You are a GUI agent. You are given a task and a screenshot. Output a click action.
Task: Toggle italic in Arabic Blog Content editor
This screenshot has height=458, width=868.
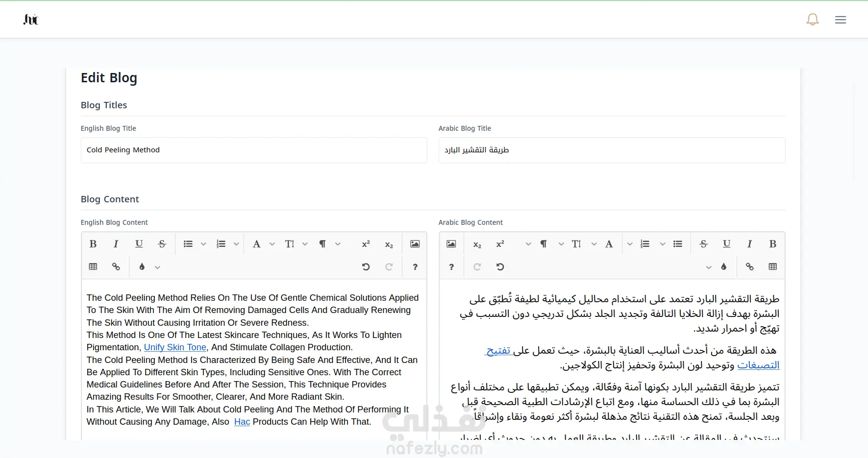pos(750,244)
